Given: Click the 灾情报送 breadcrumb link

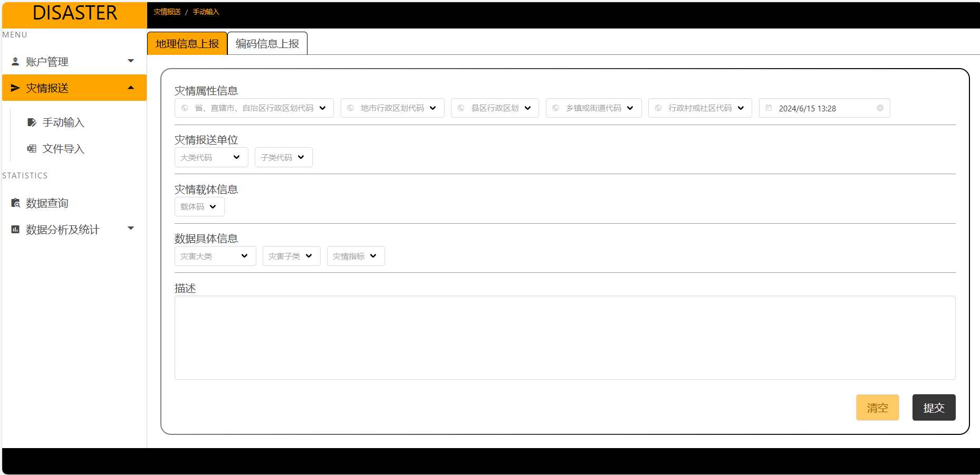Looking at the screenshot, I should click(167, 12).
